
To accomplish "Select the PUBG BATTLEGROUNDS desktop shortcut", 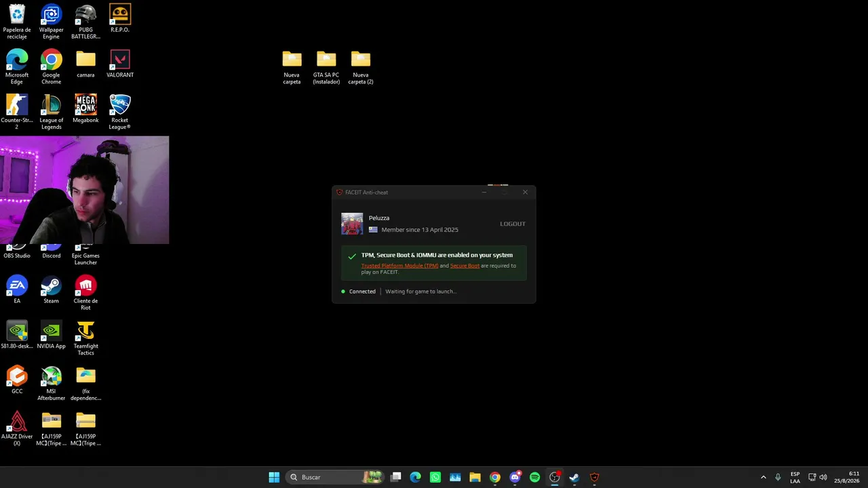I will point(85,22).
